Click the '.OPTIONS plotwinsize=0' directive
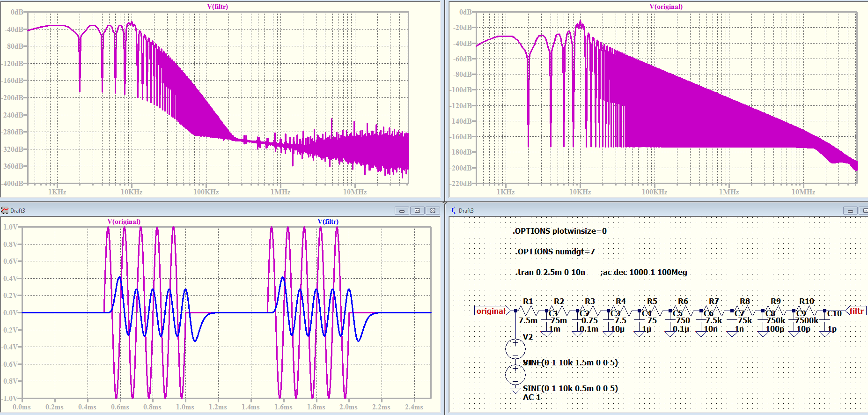The width and height of the screenshot is (868, 415). [x=559, y=231]
